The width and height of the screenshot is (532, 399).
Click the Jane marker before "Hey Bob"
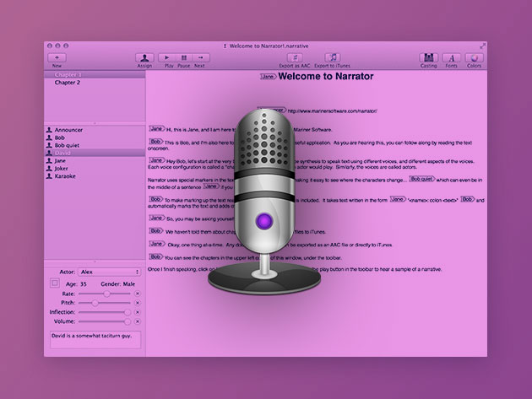pyautogui.click(x=157, y=160)
